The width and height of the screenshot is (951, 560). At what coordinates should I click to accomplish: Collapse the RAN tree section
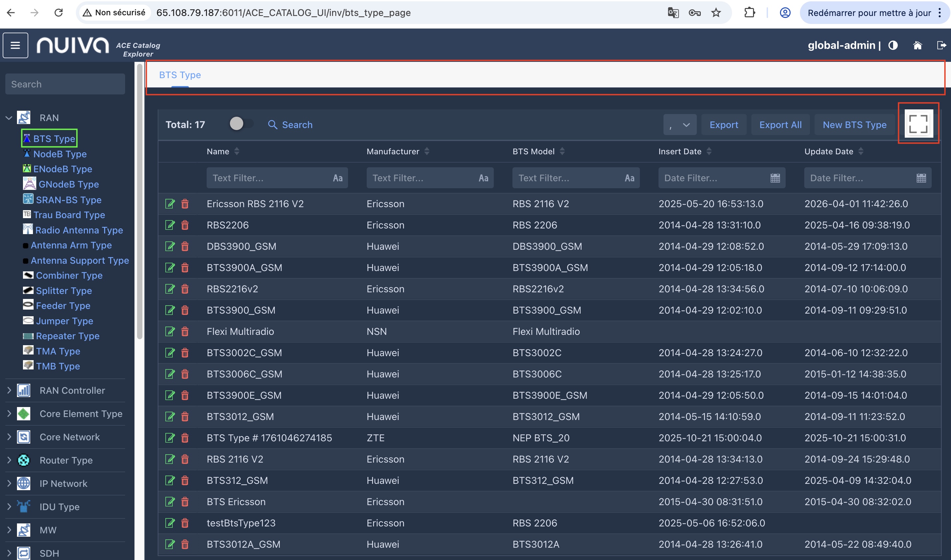tap(9, 118)
